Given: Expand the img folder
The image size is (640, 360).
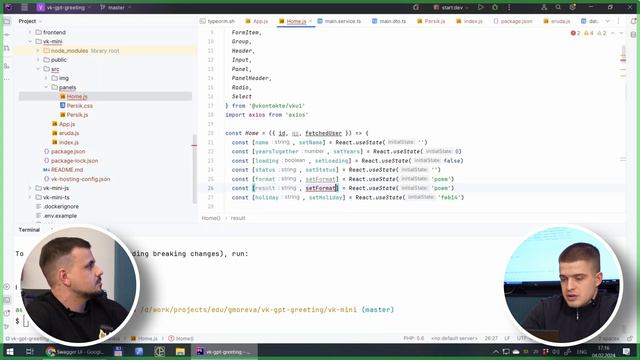Looking at the screenshot, I should click(x=46, y=78).
